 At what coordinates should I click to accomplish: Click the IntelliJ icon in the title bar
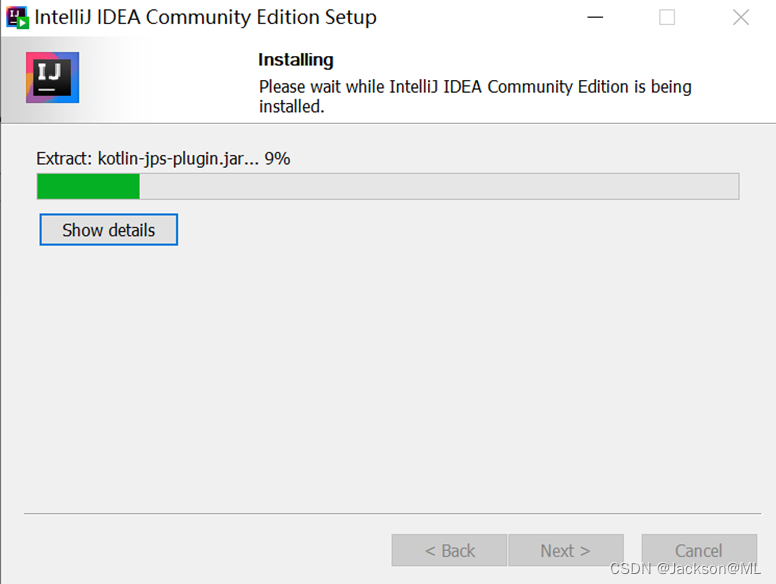(17, 17)
